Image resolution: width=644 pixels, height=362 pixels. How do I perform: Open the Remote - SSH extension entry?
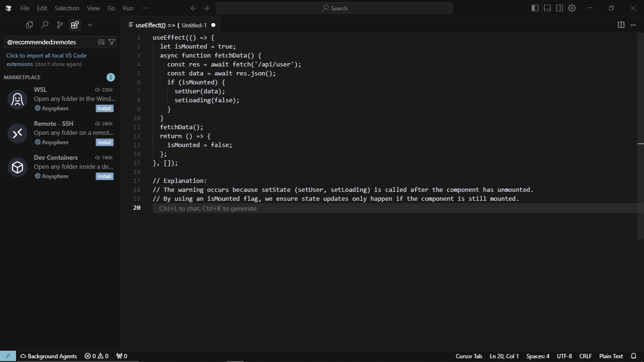pos(60,133)
